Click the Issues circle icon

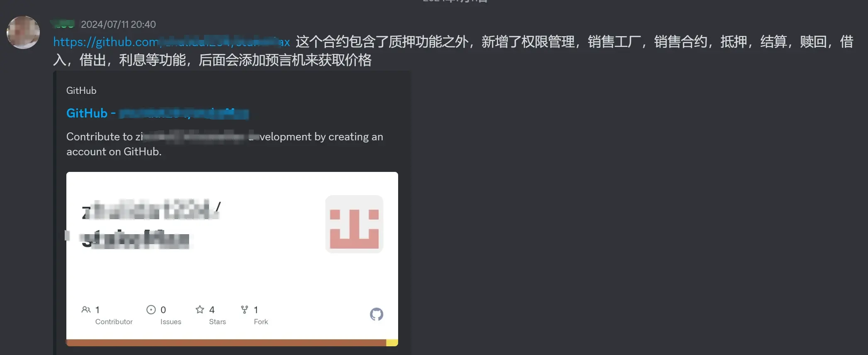[x=151, y=310]
